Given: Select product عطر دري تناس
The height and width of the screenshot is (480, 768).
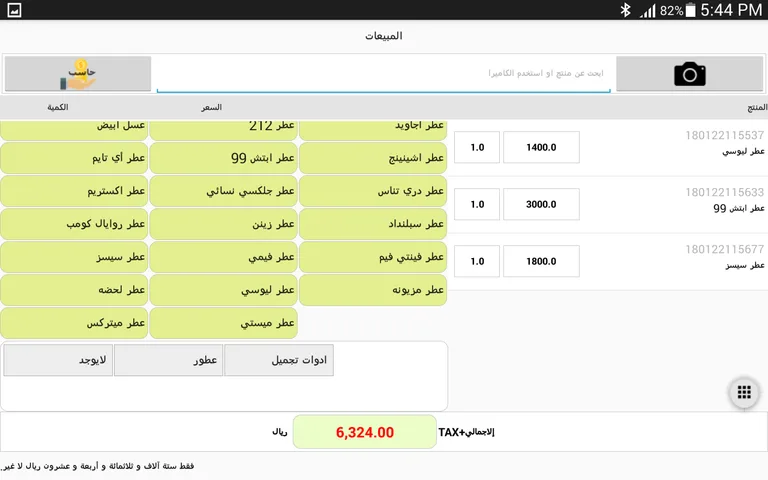Looking at the screenshot, I should pyautogui.click(x=373, y=191).
